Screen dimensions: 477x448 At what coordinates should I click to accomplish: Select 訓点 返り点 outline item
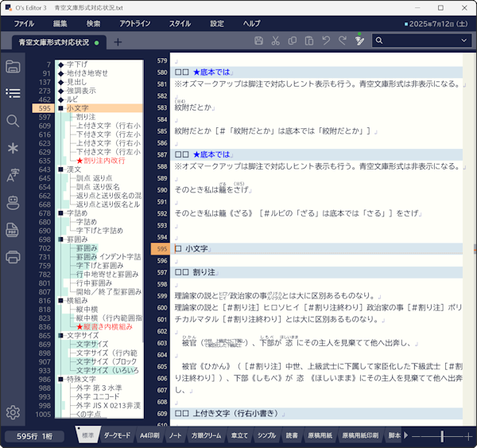pos(94,178)
